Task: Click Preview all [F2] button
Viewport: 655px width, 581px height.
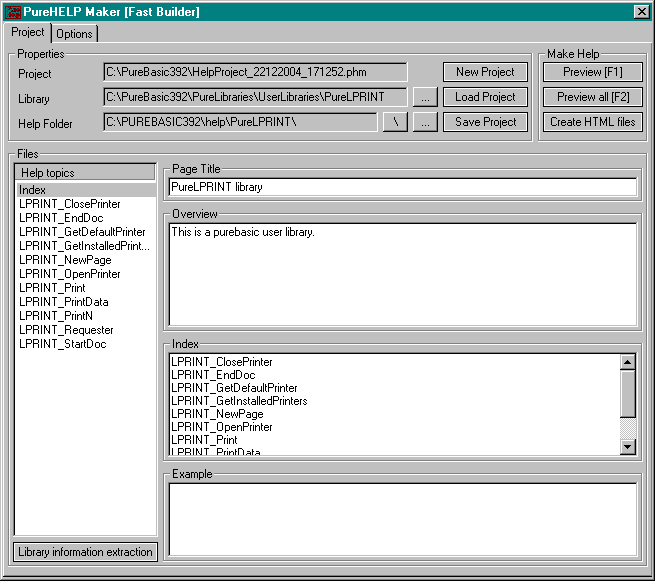Action: [592, 97]
